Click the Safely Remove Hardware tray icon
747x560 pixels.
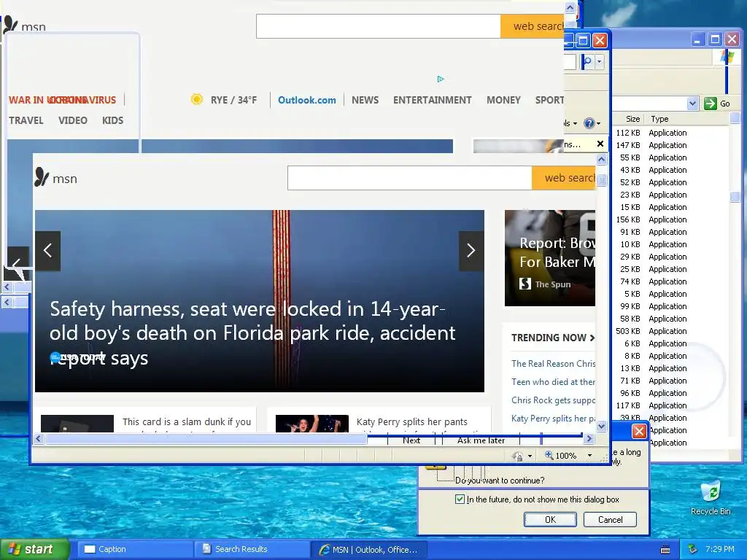point(693,549)
